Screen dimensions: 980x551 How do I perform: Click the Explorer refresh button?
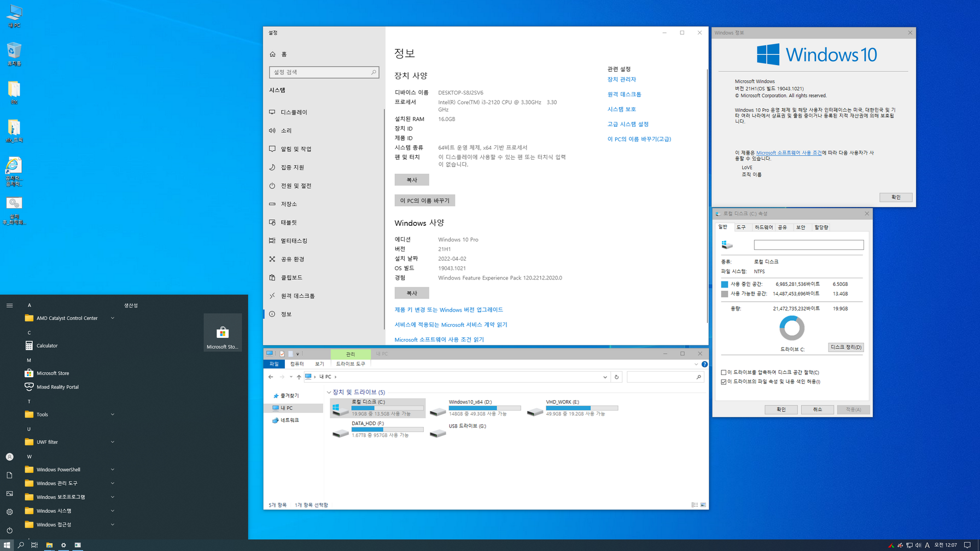pyautogui.click(x=616, y=377)
